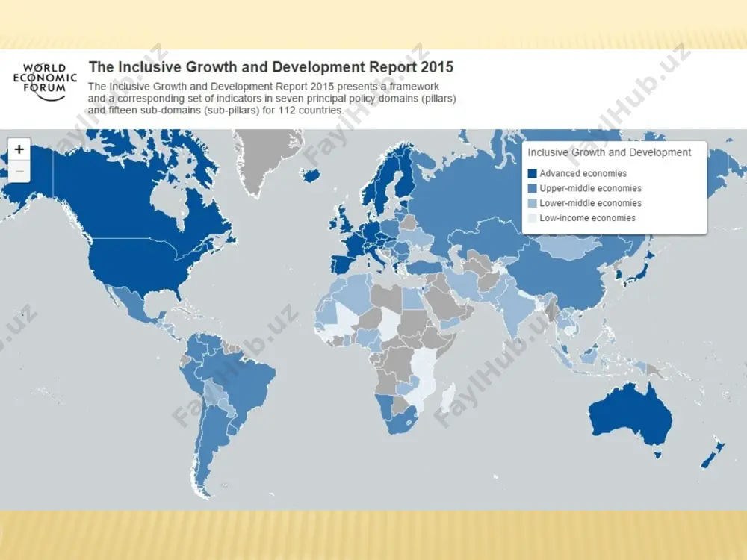Click the 'Lower-middle economies' legend label
The height and width of the screenshot is (560, 747).
pyautogui.click(x=590, y=203)
